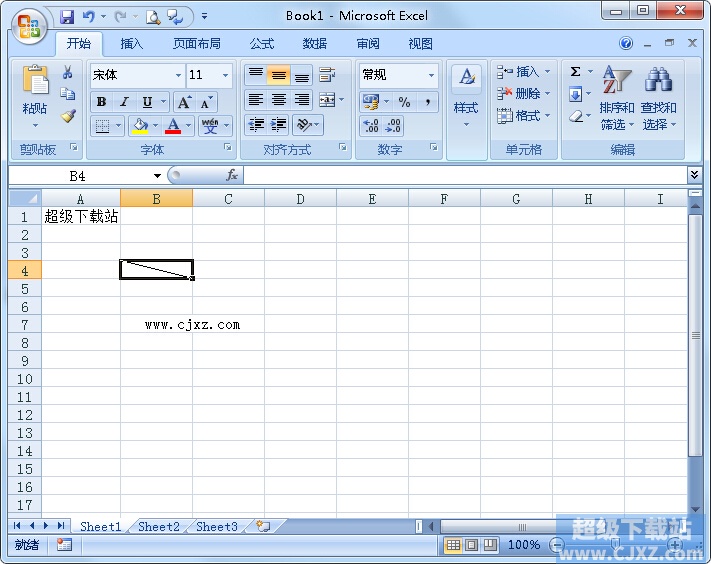Set top vertical alignment
Image resolution: width=711 pixels, height=564 pixels.
pyautogui.click(x=256, y=74)
